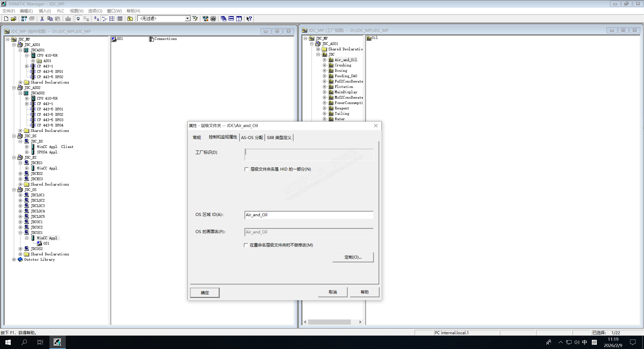Enable folder name is part of HID checkbox

click(x=247, y=169)
